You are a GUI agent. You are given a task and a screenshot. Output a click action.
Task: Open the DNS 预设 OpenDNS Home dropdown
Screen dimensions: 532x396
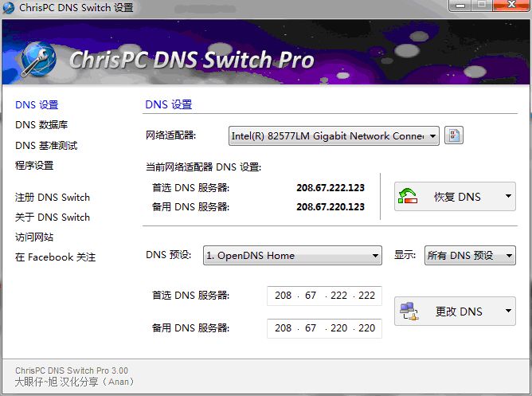point(292,256)
